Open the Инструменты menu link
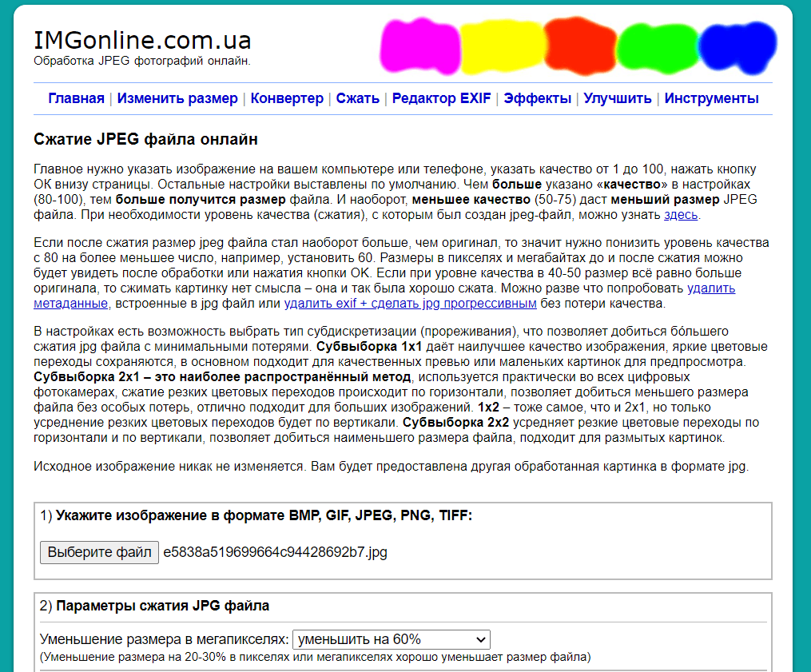 (x=711, y=98)
